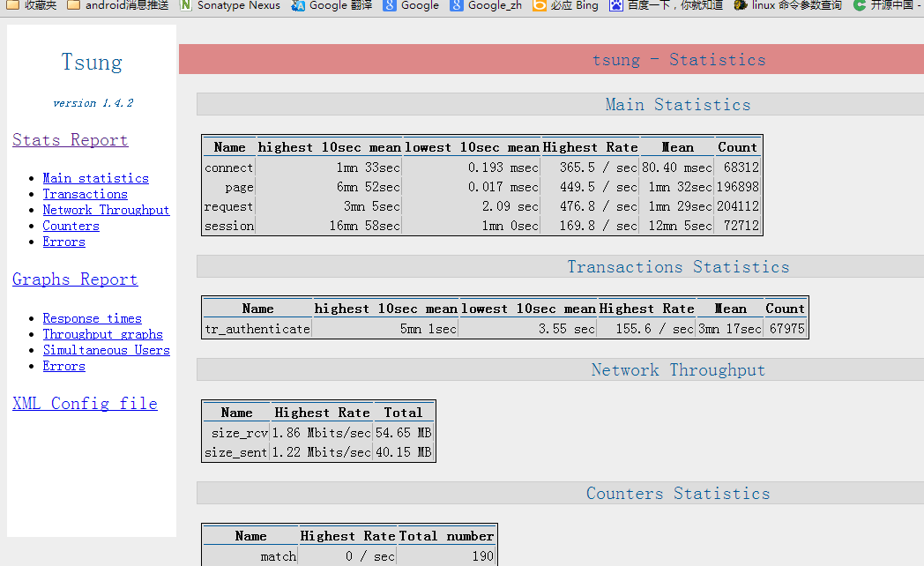Open the Sonatype Nexus bookmark
This screenshot has height=566, width=924.
pyautogui.click(x=230, y=5)
